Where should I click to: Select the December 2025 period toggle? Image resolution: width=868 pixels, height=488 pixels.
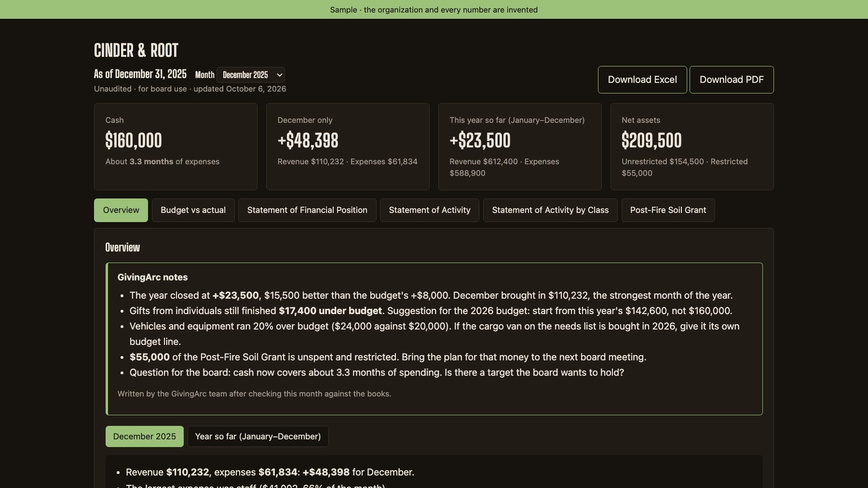(144, 436)
